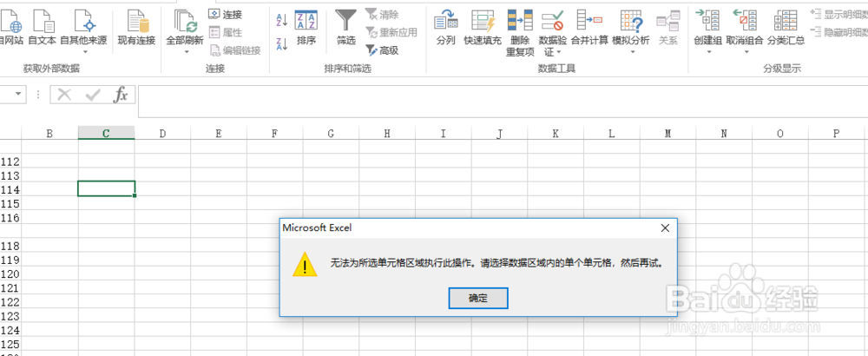This screenshot has height=356, width=868.
Task: Select column D header
Action: coord(162,133)
